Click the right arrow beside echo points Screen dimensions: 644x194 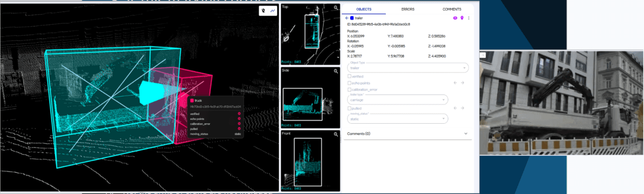coord(463,83)
